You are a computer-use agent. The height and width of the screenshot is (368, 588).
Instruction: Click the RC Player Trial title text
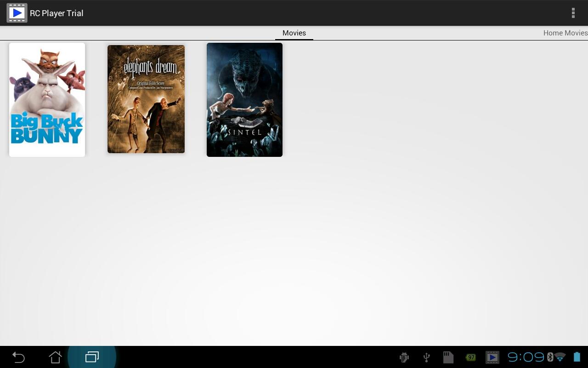[x=57, y=13]
